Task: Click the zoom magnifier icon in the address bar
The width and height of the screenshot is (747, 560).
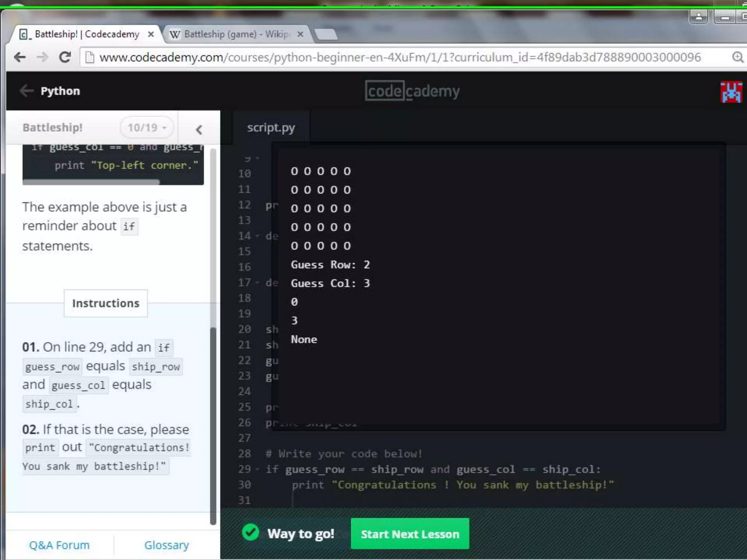Action: 738,57
